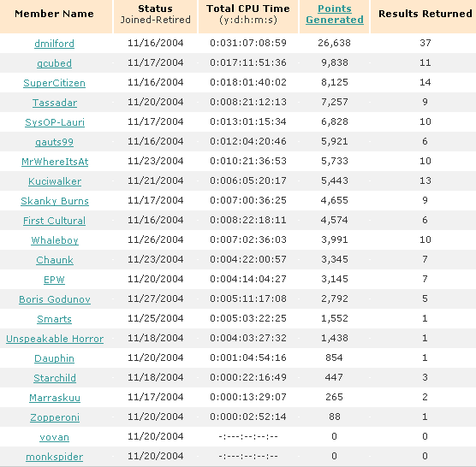
Task: Open Whaleboy's member page
Action: click(55, 240)
